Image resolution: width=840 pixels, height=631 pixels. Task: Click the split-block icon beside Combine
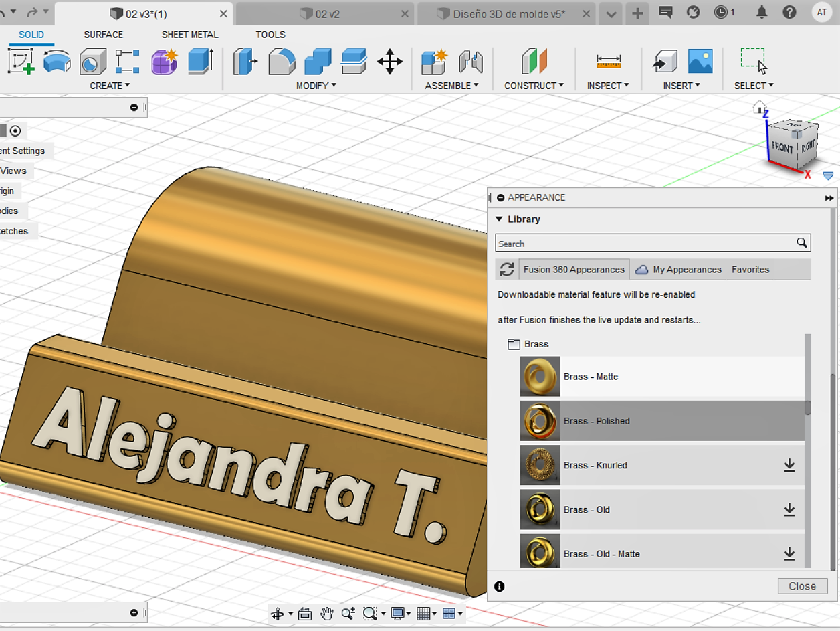click(x=354, y=62)
